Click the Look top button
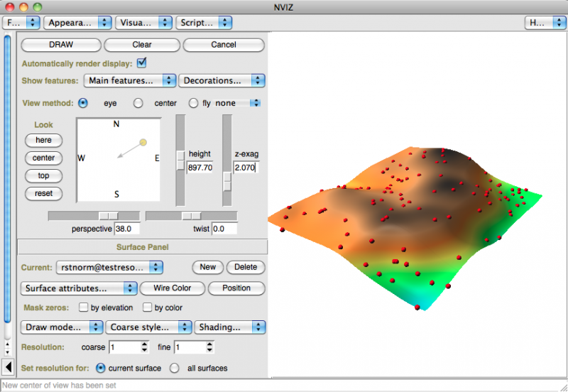Viewport: 568px width, 392px height. pyautogui.click(x=43, y=175)
